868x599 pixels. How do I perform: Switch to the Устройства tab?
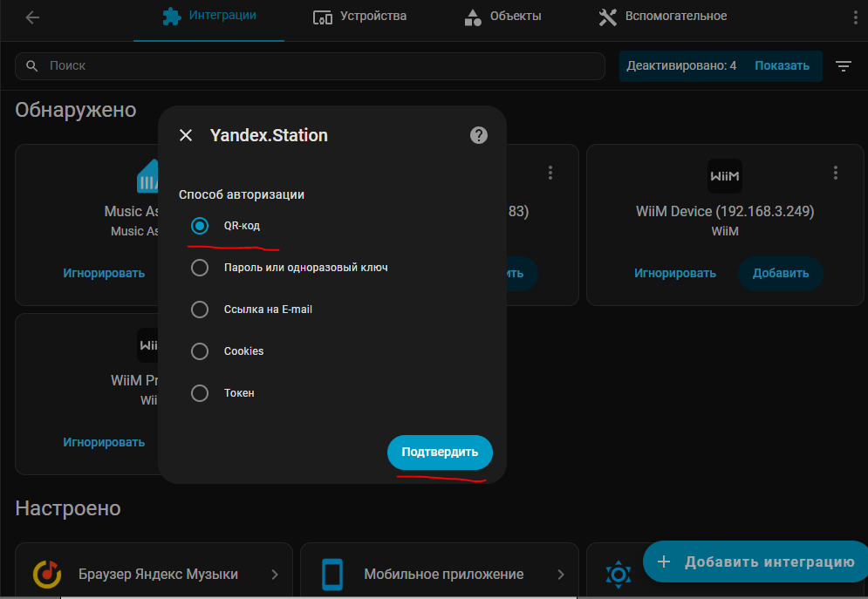[x=359, y=16]
